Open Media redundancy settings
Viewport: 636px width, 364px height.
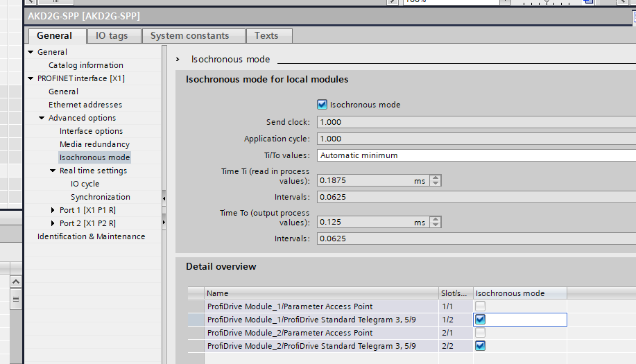tap(94, 144)
